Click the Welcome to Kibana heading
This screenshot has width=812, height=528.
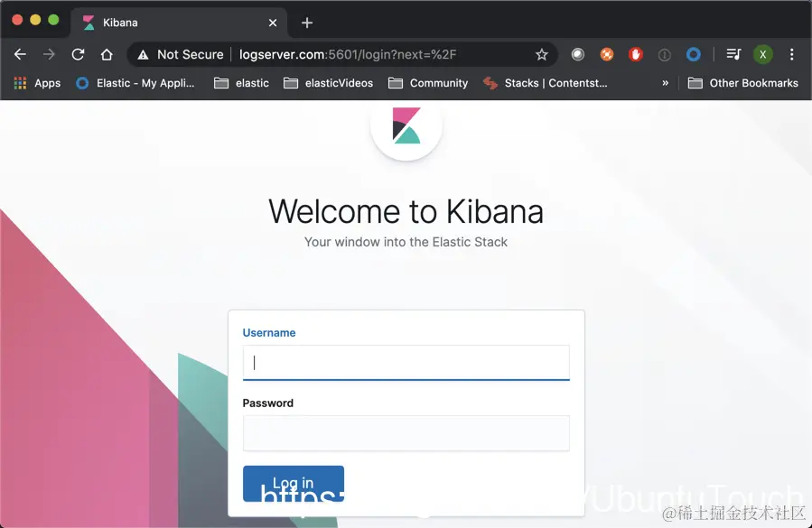(406, 211)
